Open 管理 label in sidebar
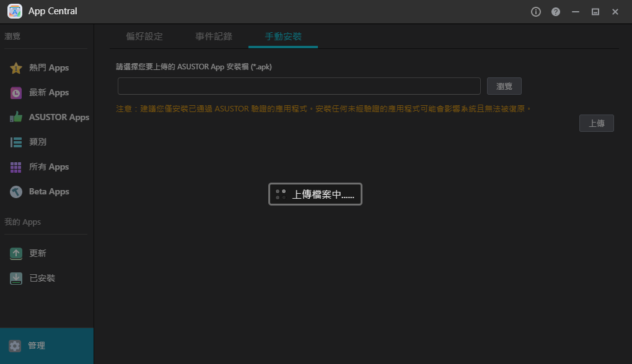Viewport: 632px width, 364px height. point(37,345)
